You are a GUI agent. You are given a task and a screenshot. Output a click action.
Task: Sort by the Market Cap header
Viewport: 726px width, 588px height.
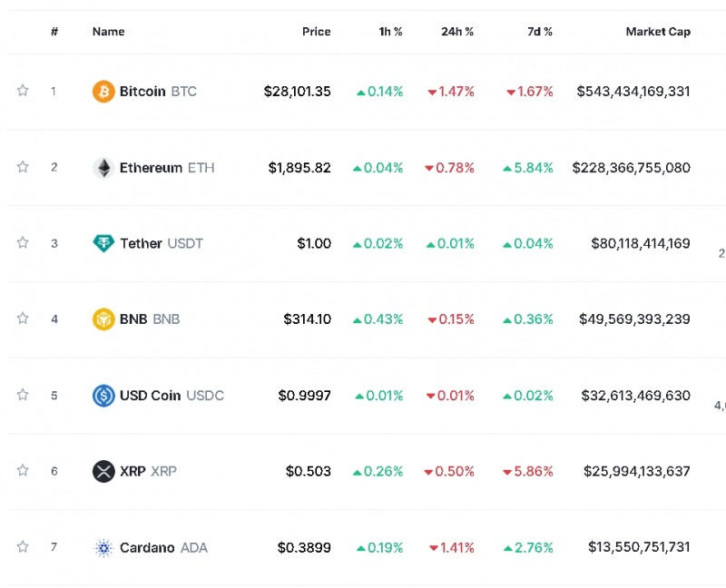657,32
